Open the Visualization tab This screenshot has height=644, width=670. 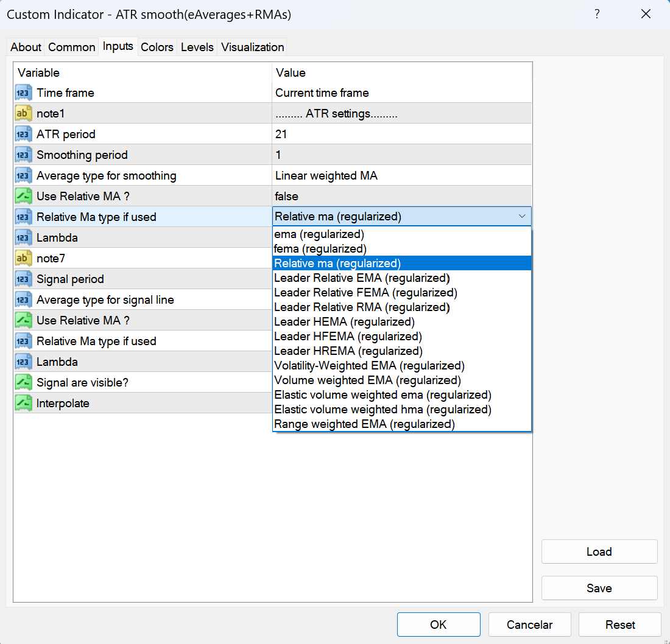pos(252,47)
